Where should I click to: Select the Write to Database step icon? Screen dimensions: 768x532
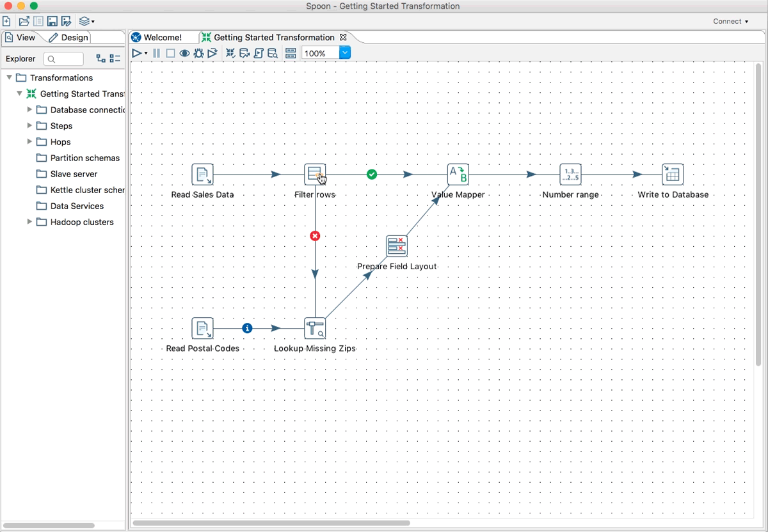[672, 174]
